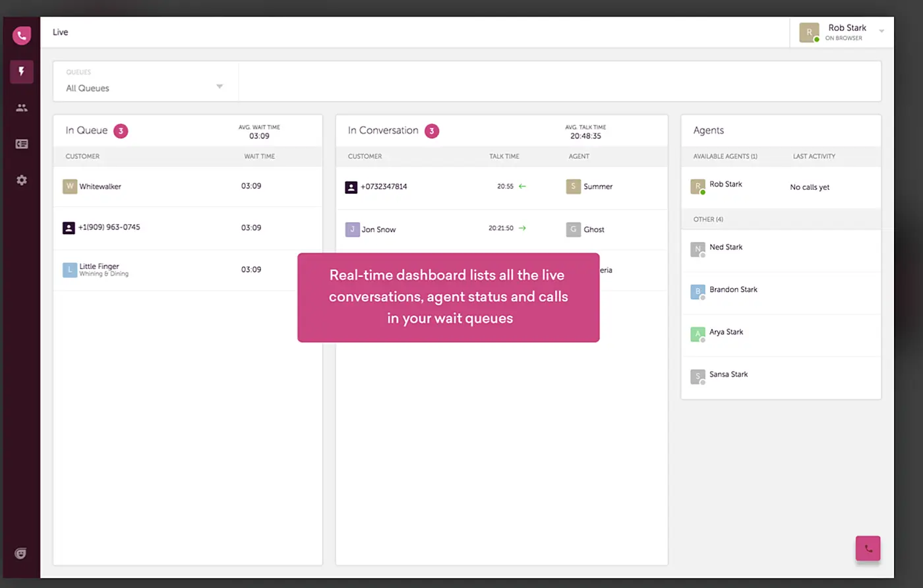Open the numbers panel icon in sidebar
The width and height of the screenshot is (923, 588).
[21, 144]
